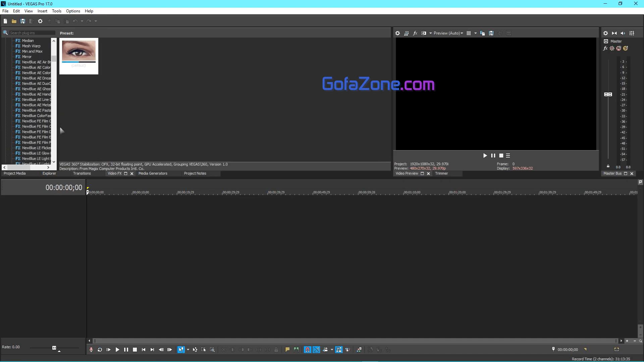Toggle snapping magnet button on timeline toolbar
The image size is (644, 362).
click(x=307, y=350)
